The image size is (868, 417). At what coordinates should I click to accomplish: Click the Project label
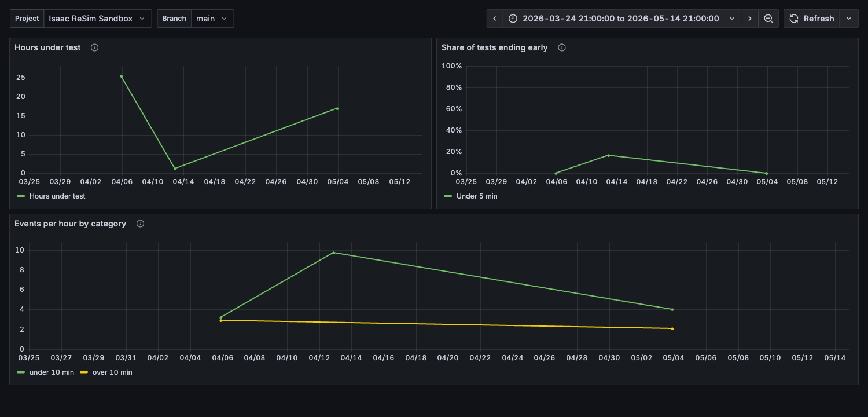(27, 19)
